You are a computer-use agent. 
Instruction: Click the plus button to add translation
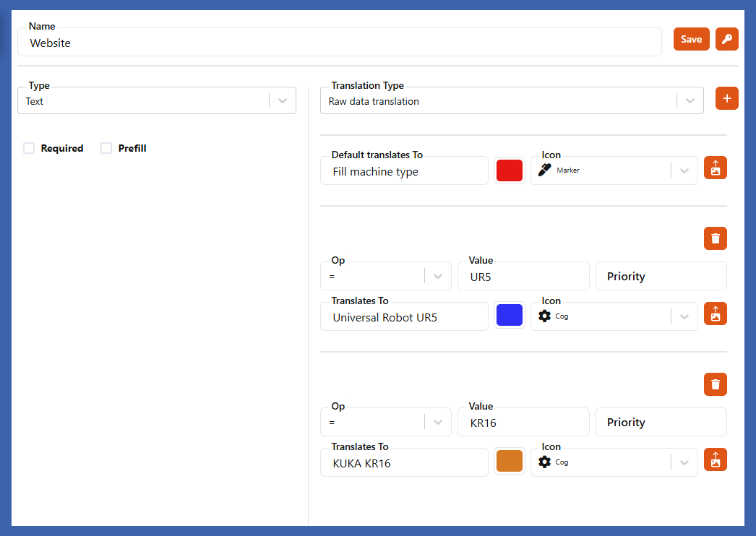coord(726,98)
